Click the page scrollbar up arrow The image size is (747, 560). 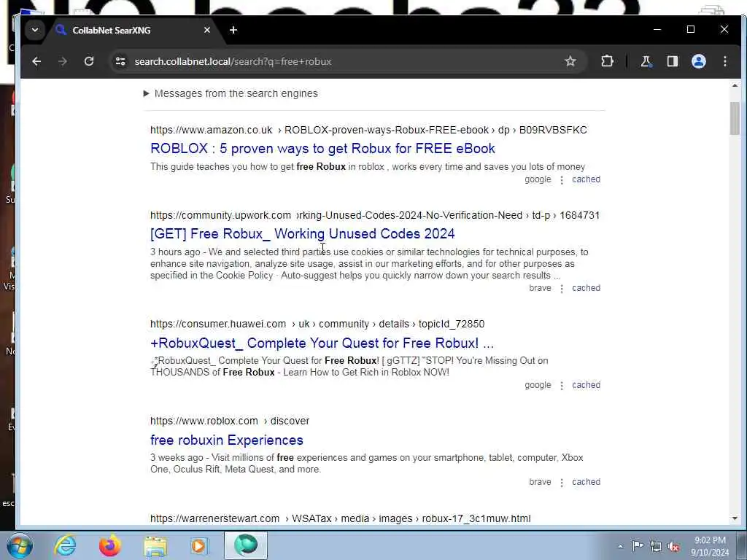(x=735, y=86)
